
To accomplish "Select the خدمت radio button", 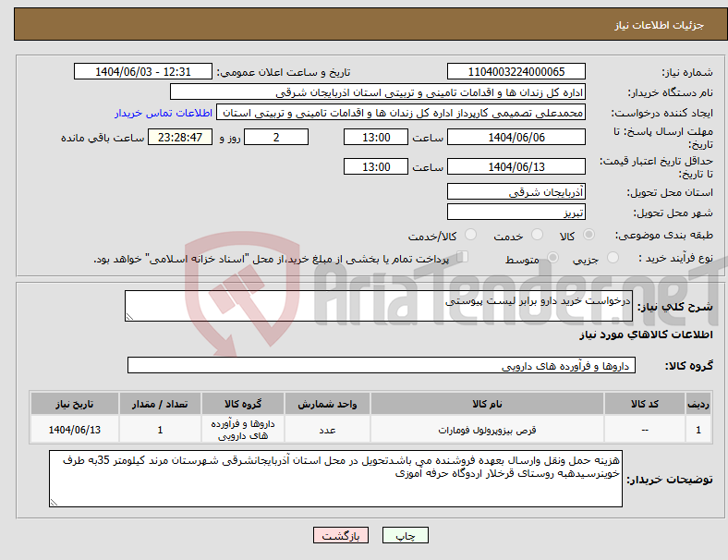I will 537,235.
